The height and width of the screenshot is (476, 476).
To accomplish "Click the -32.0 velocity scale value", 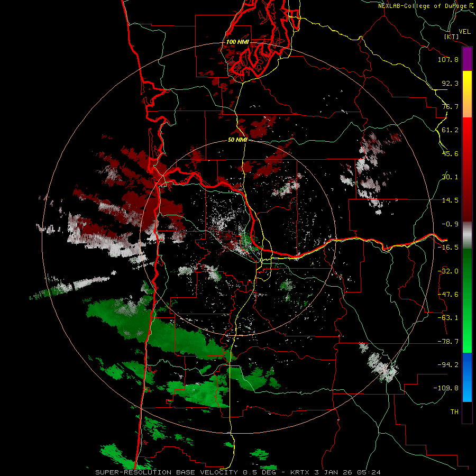I will [x=448, y=271].
